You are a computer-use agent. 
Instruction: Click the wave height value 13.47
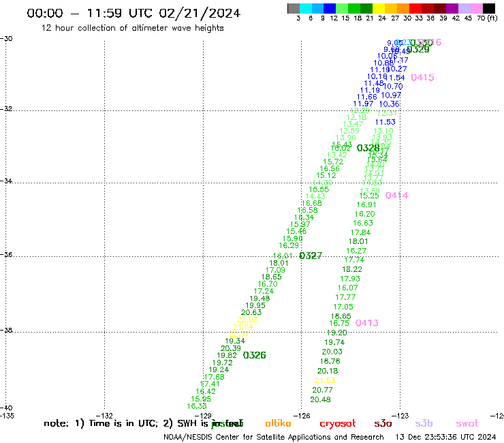coord(353,124)
